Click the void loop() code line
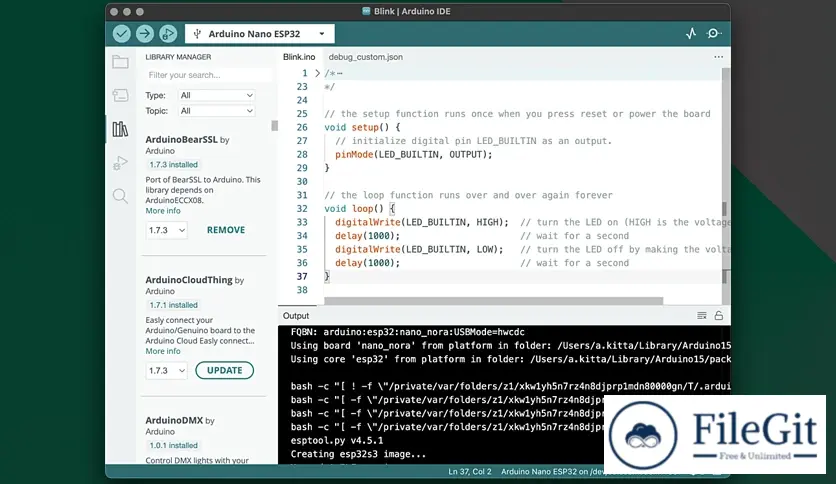Image resolution: width=836 pixels, height=484 pixels. (359, 209)
